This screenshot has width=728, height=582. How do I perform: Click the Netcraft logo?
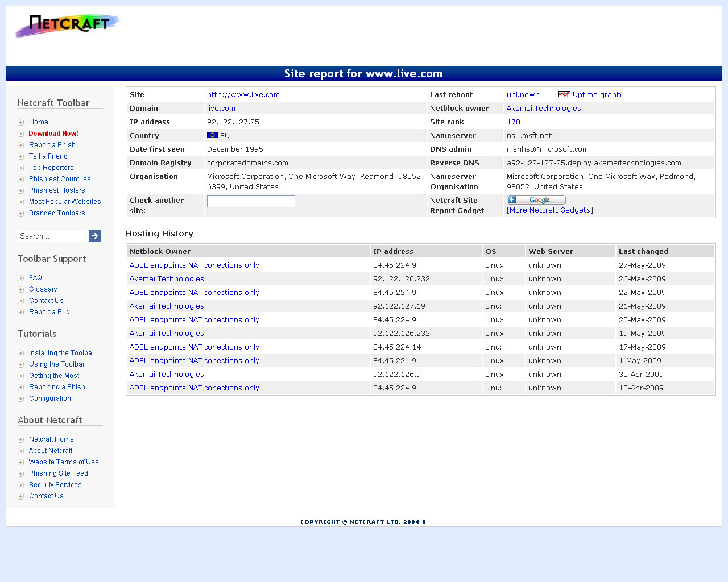pos(68,26)
